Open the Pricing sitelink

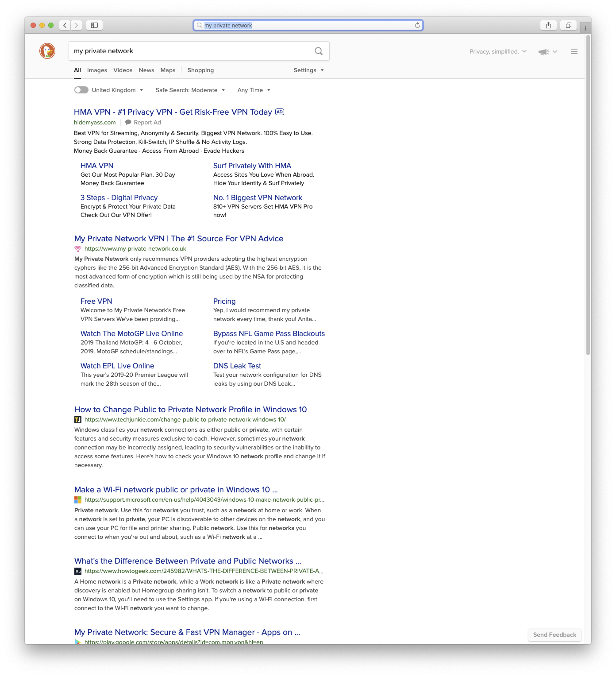coord(224,301)
